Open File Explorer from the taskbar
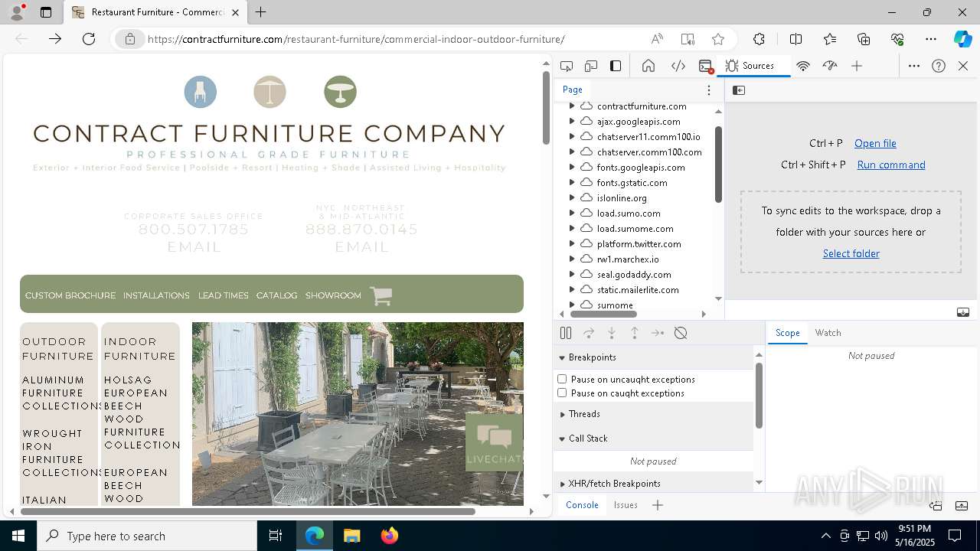This screenshot has width=980, height=551. [x=351, y=536]
